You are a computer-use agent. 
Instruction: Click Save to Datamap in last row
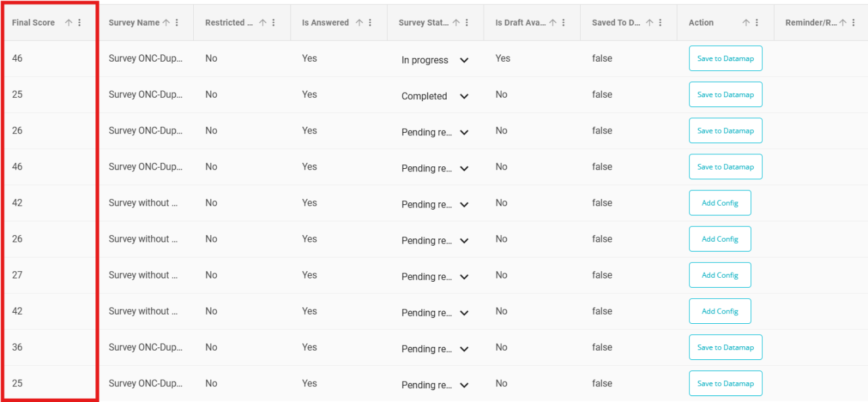click(725, 384)
